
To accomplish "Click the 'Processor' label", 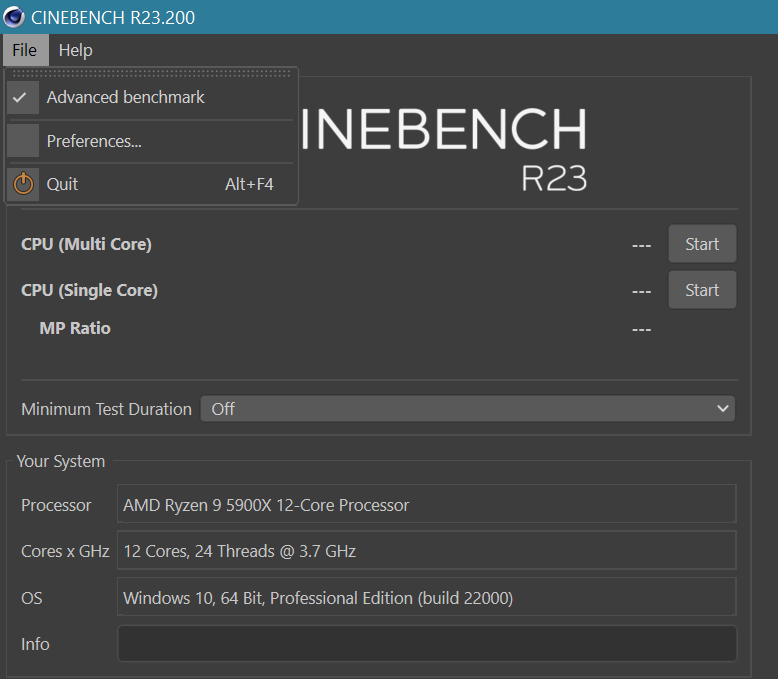I will [x=56, y=505].
